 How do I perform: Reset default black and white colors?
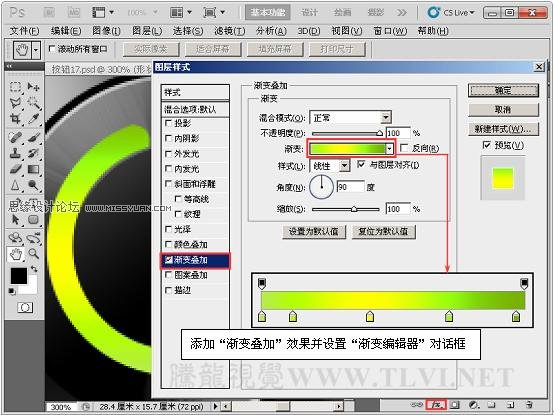[12, 291]
